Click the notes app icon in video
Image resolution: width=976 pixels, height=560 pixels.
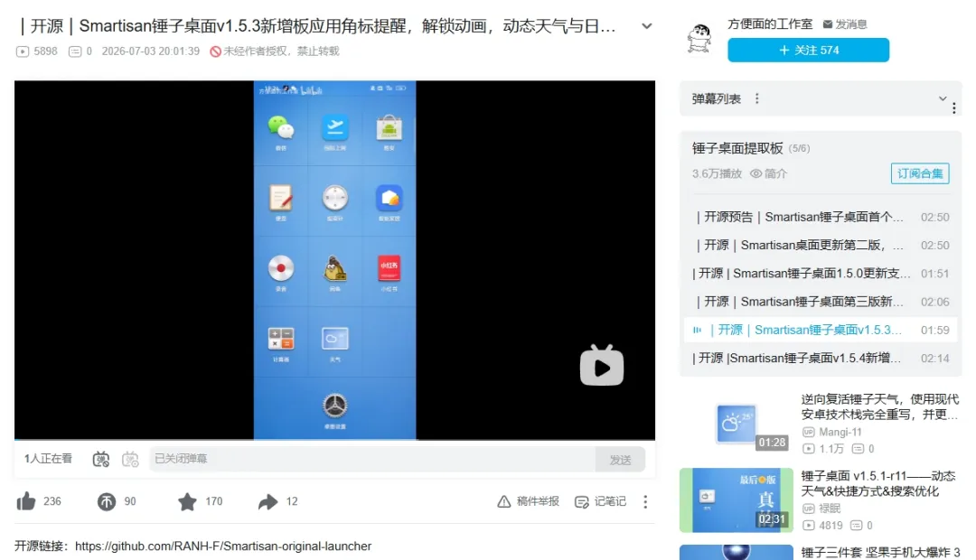pos(281,199)
